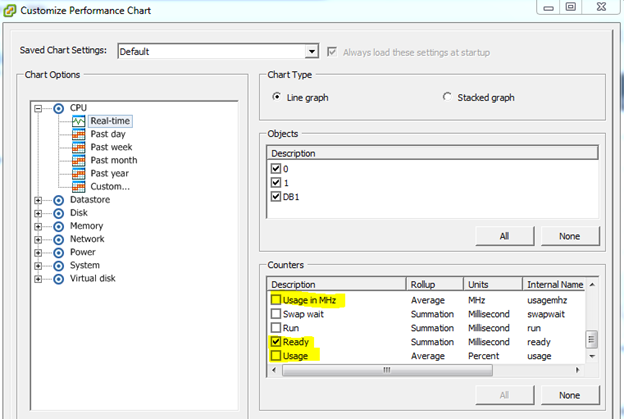Select the Past day chart icon
The height and width of the screenshot is (419, 624).
tap(78, 134)
